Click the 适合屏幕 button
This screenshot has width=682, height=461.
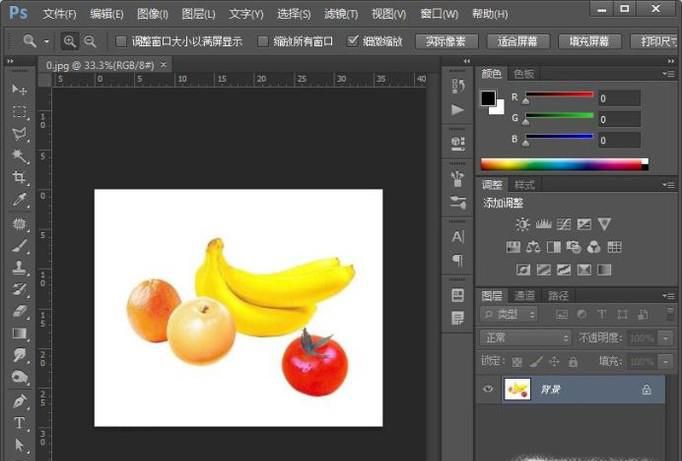pyautogui.click(x=518, y=42)
